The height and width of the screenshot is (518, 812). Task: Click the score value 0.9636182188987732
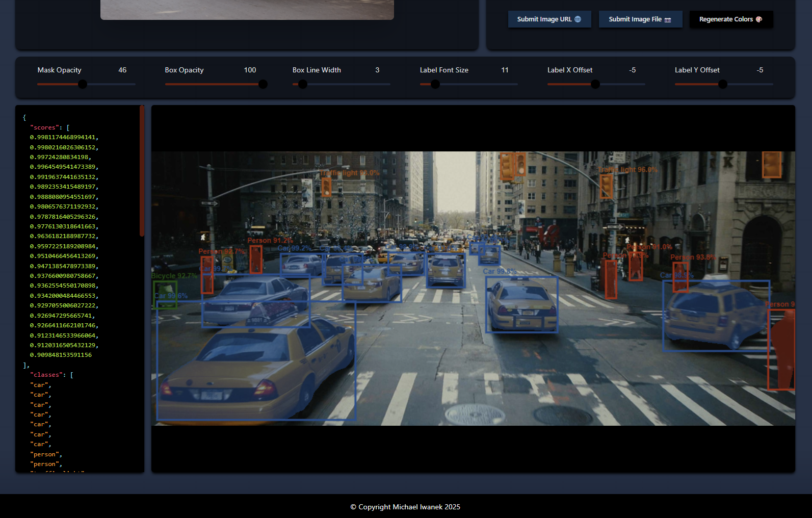tap(64, 236)
